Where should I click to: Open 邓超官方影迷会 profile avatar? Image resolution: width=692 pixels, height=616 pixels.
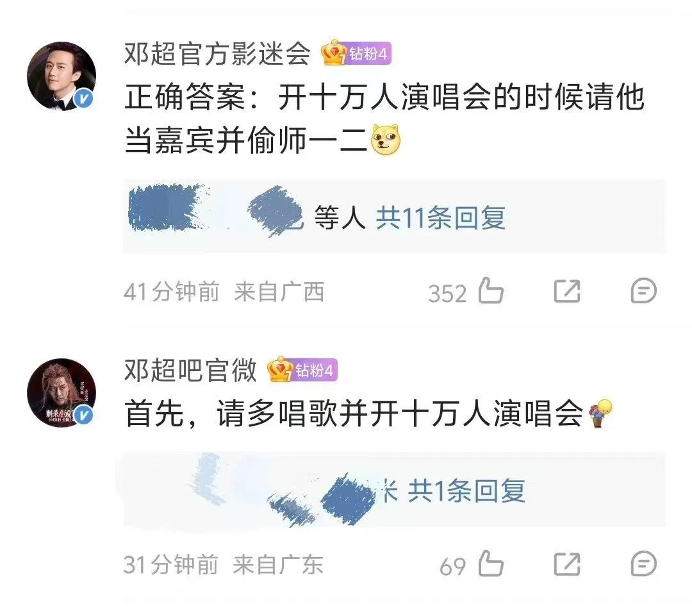point(62,76)
